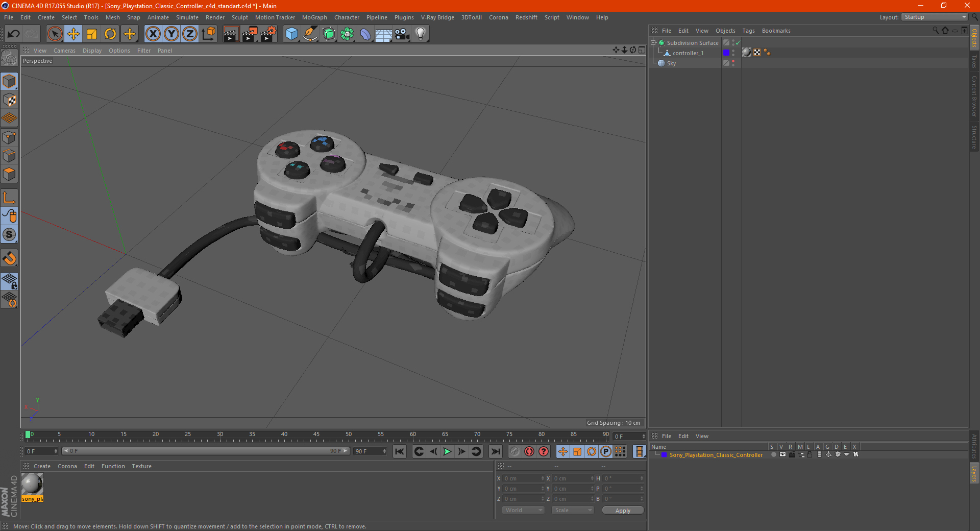Switch to Polygons mode

click(9, 174)
